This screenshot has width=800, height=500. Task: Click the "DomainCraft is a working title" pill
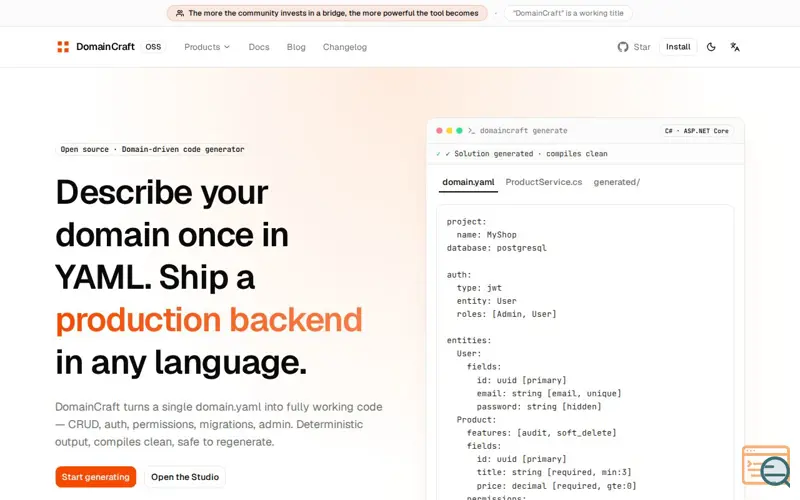pos(568,13)
